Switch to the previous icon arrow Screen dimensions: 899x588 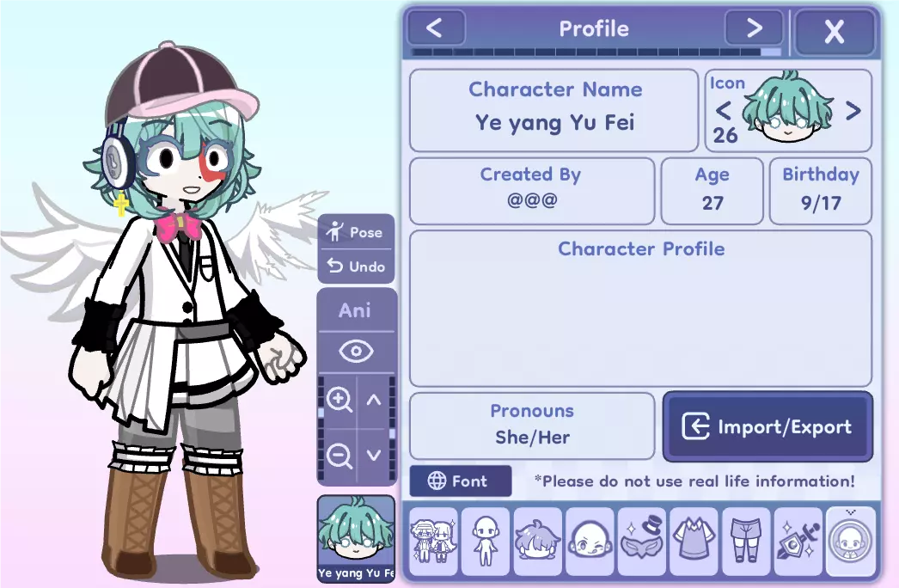724,110
